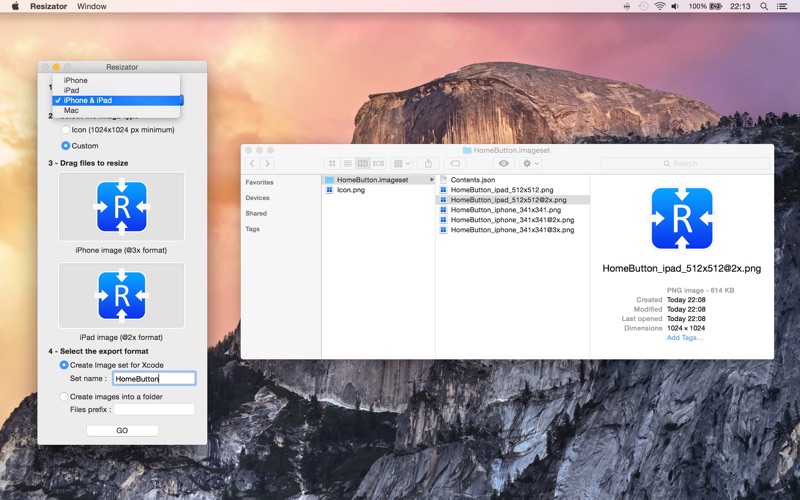Select Shared in Finder sidebar
Image resolution: width=800 pixels, height=500 pixels.
point(256,213)
